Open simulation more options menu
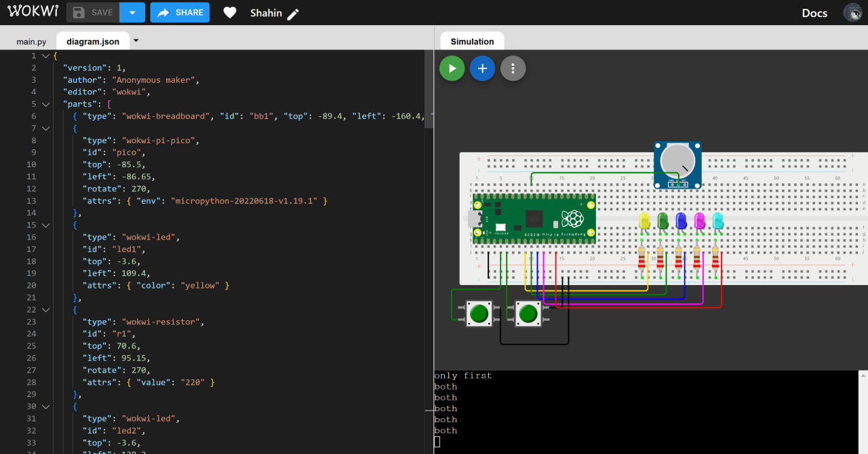The width and height of the screenshot is (868, 454). pos(513,69)
